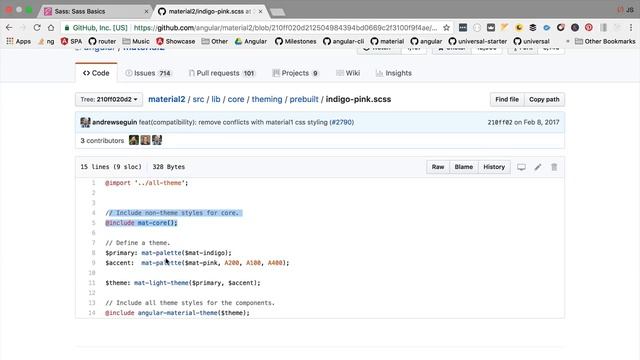Open the Insights tab
The width and height of the screenshot is (640, 360).
point(394,73)
